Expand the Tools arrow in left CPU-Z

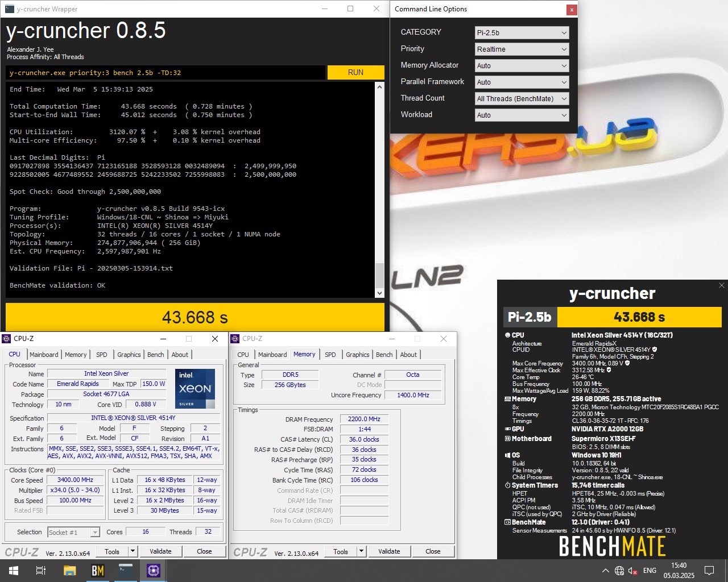pyautogui.click(x=133, y=551)
